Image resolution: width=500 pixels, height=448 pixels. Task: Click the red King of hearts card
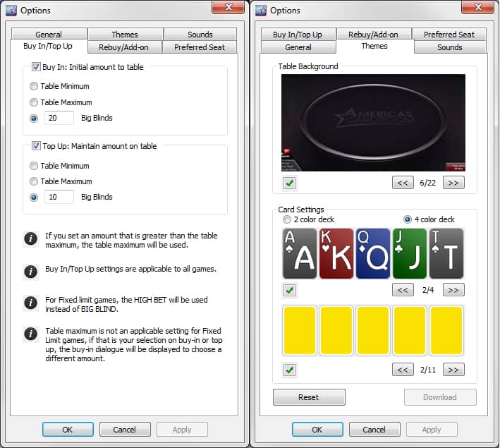pos(336,253)
